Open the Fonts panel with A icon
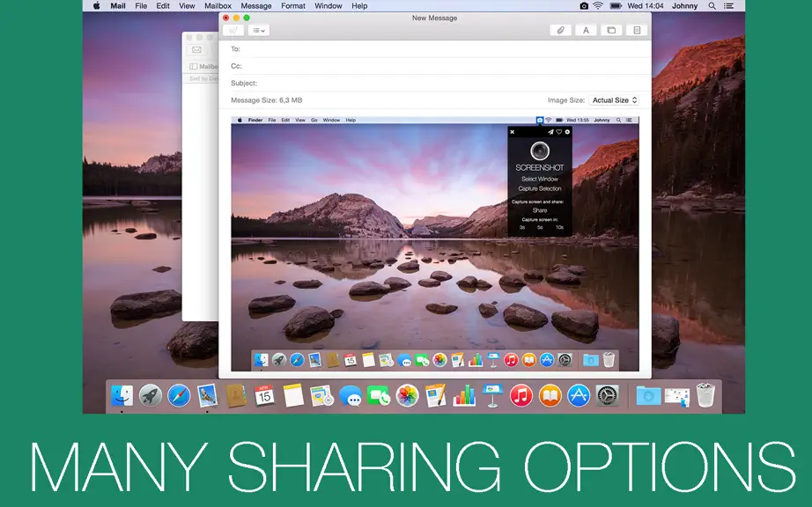The width and height of the screenshot is (812, 507). click(586, 31)
